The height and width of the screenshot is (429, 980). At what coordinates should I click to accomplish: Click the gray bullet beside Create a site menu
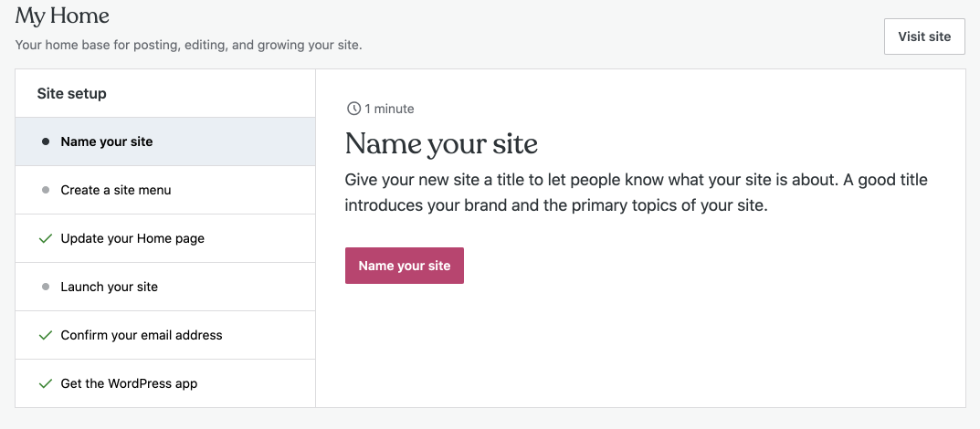46,190
